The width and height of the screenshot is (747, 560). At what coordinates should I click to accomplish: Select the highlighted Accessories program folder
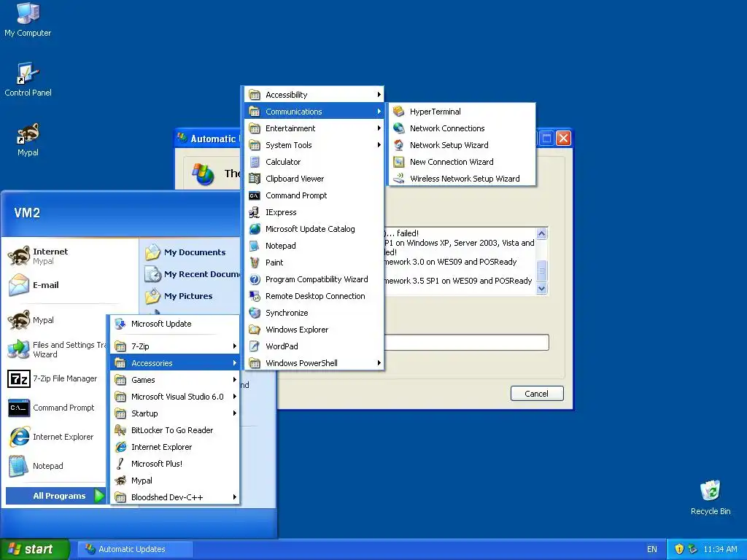[x=174, y=363]
